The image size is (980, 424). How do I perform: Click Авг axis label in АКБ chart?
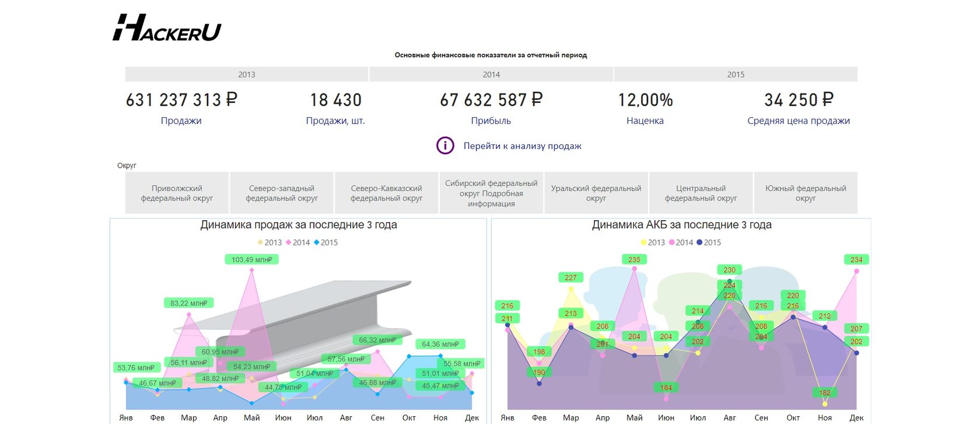[730, 418]
